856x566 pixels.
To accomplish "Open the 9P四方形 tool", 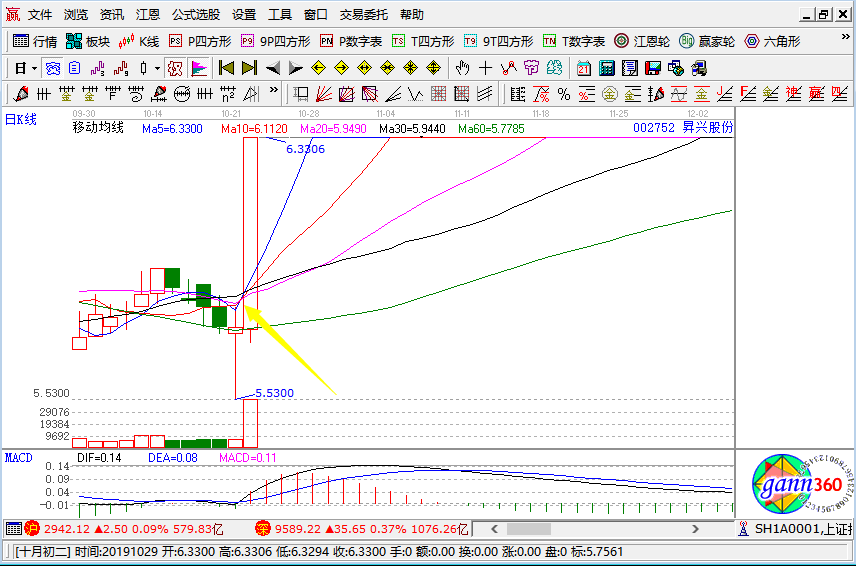I will point(275,41).
